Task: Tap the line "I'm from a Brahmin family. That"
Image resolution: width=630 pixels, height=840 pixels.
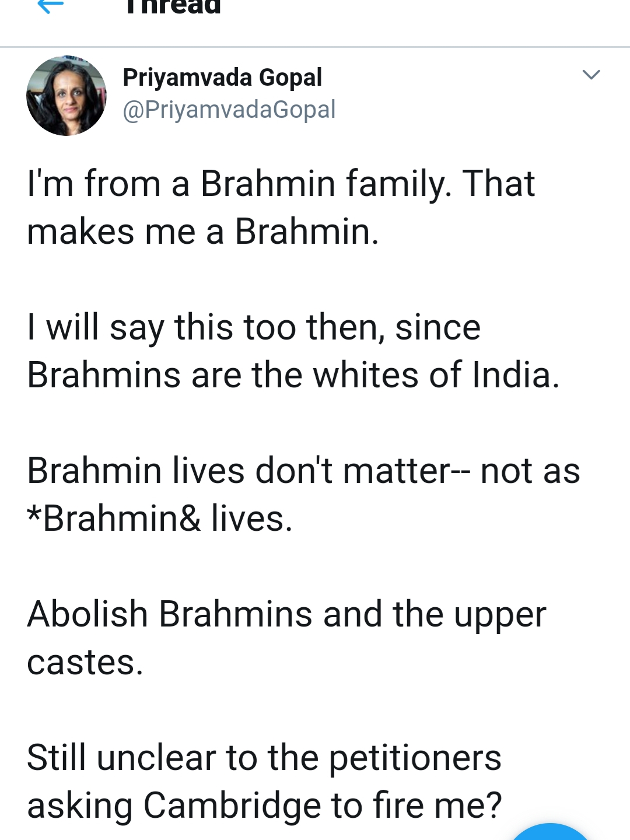Action: (x=281, y=184)
